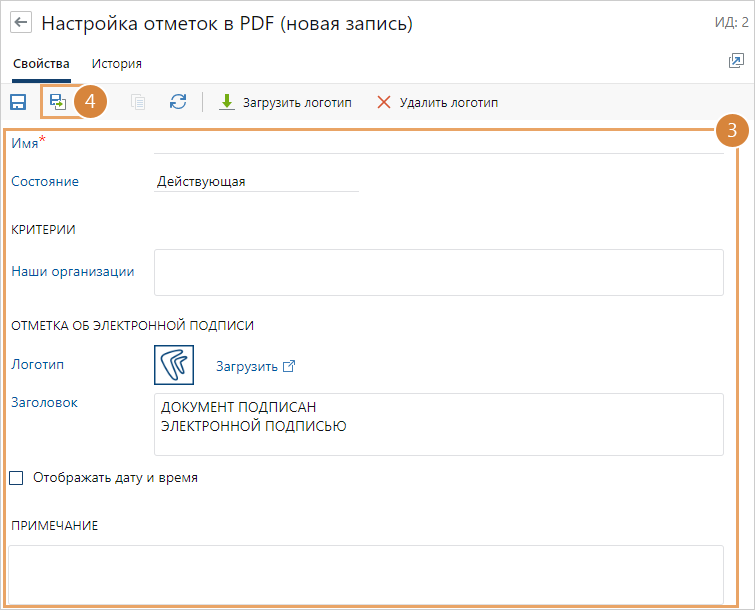755x610 pixels.
Task: Refresh the record with the circular arrows
Action: 178,102
